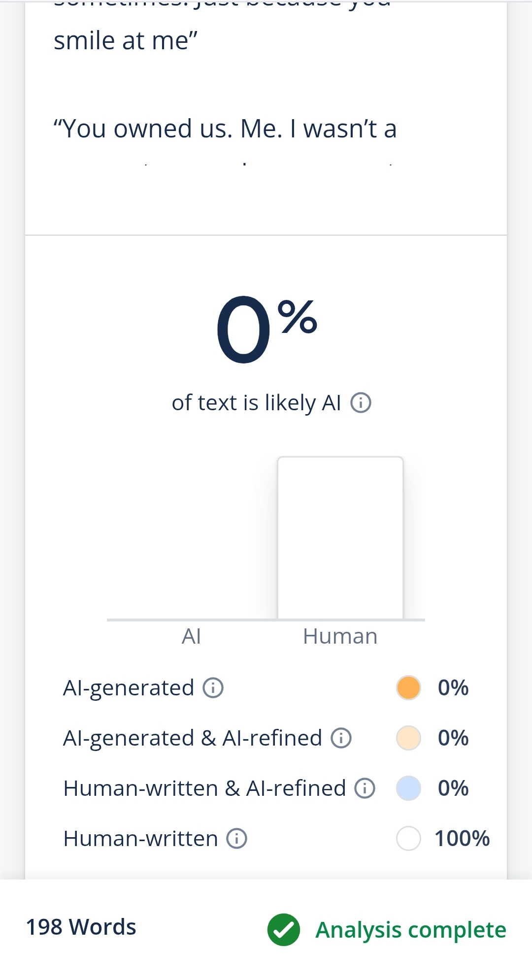This screenshot has height=980, width=532.
Task: Click the AI-generated 0% value
Action: 453,687
